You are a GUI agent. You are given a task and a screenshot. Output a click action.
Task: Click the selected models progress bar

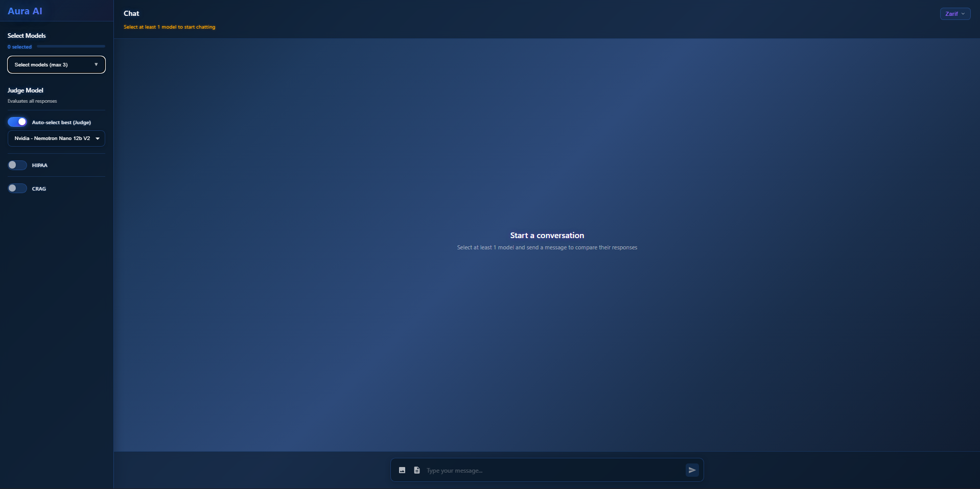pyautogui.click(x=71, y=46)
